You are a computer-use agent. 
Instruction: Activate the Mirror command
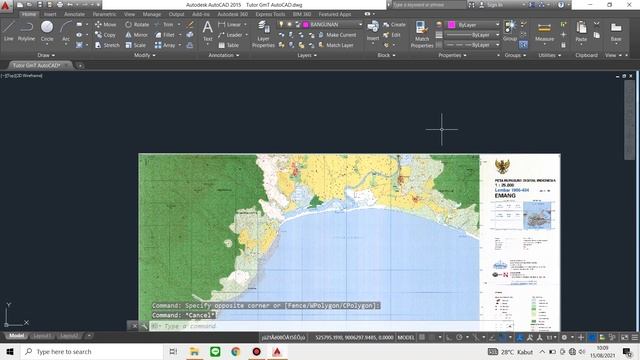[136, 35]
